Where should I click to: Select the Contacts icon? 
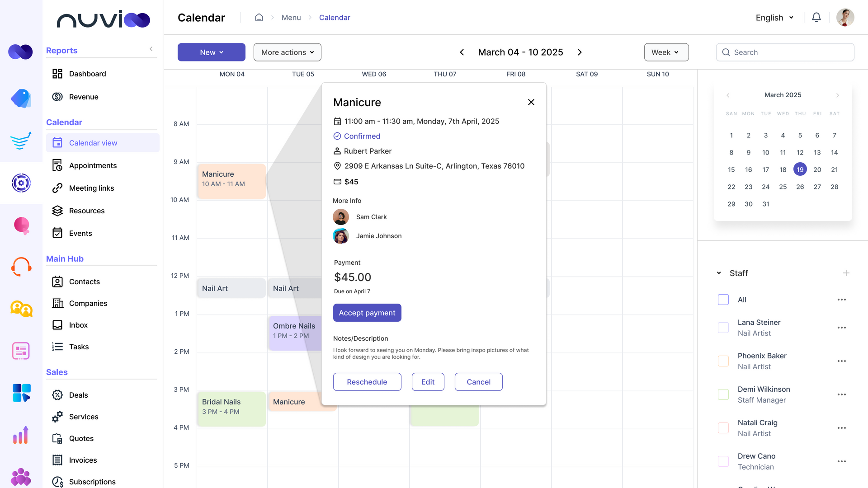click(57, 282)
